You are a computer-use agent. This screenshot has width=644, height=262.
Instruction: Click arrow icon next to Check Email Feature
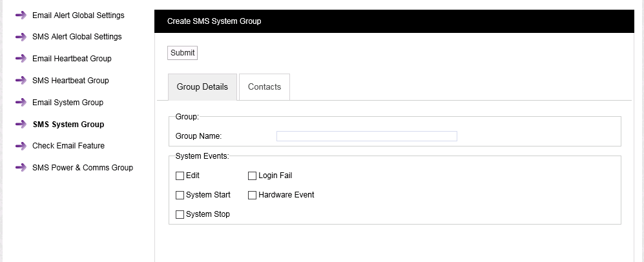click(21, 146)
